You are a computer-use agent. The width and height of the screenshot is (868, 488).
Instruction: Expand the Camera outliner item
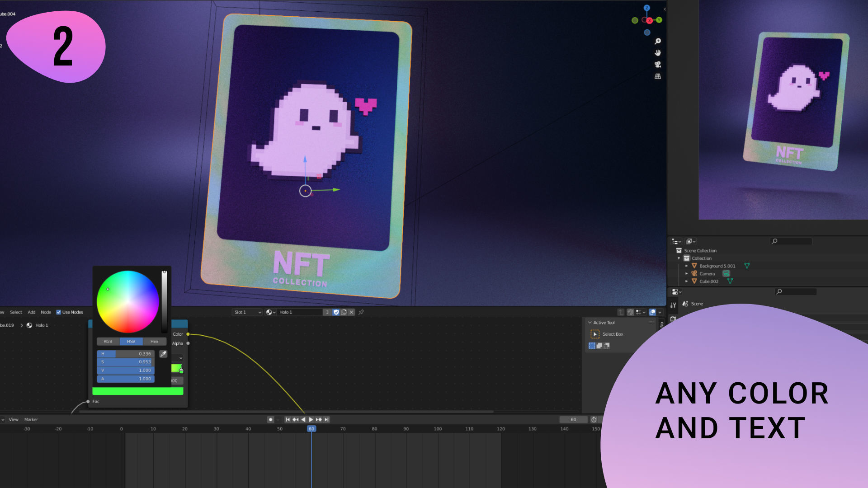click(686, 273)
